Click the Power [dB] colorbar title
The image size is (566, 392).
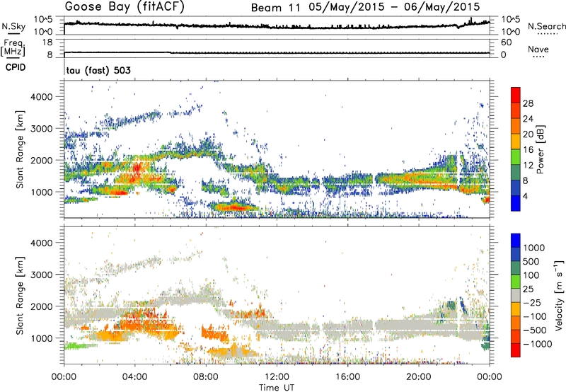540,149
